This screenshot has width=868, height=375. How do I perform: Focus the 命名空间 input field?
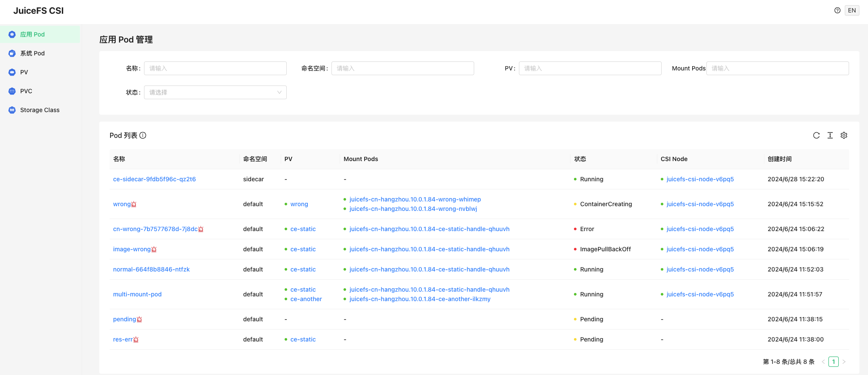[403, 68]
